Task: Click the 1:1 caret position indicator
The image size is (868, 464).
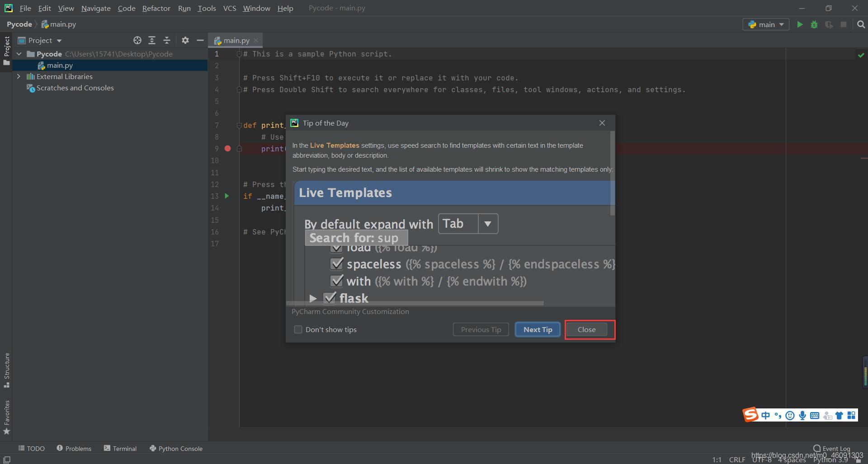Action: (717, 459)
